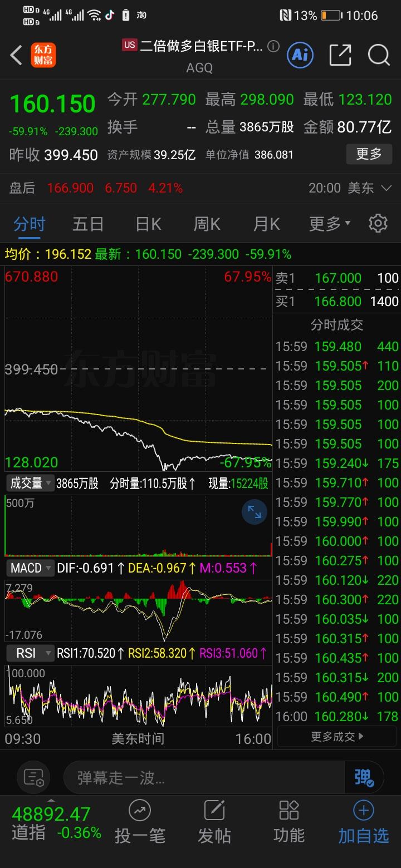The image size is (401, 868).
Task: Tap the 昨收 399.450 value
Action: pyautogui.click(x=71, y=155)
